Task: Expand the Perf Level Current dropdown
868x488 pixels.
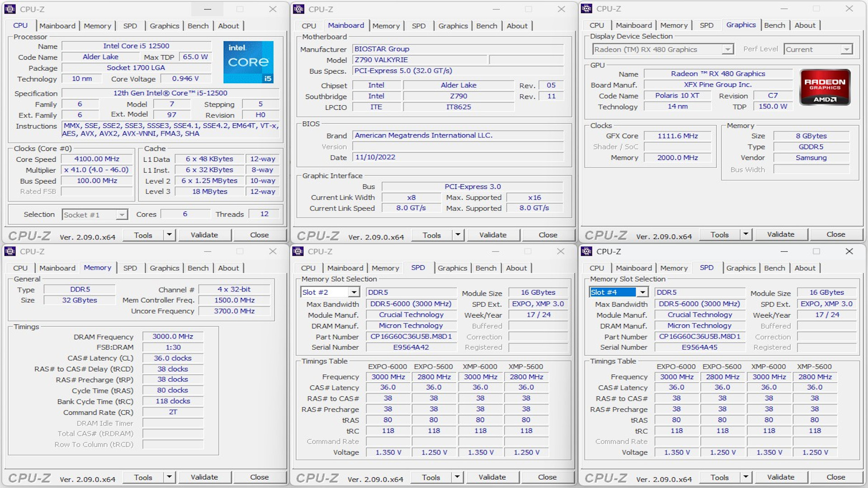Action: (x=846, y=49)
